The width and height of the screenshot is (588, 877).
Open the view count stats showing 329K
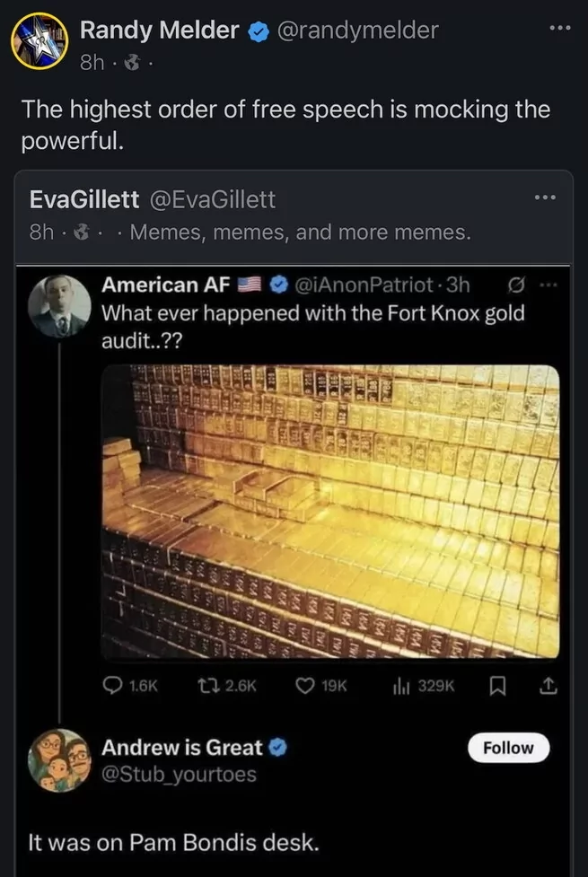pos(400,685)
